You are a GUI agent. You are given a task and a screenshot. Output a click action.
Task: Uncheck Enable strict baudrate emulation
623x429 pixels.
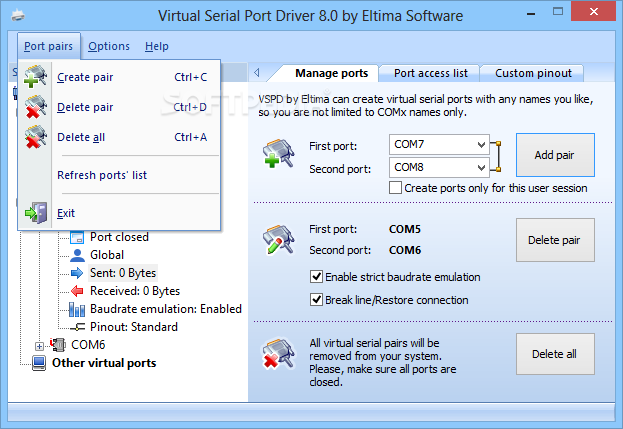(316, 276)
